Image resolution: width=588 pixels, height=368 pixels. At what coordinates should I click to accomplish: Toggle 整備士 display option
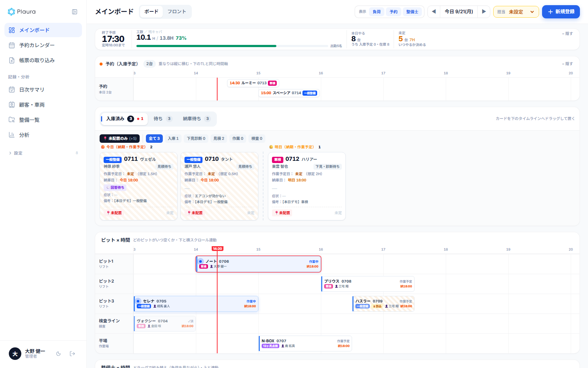point(412,12)
